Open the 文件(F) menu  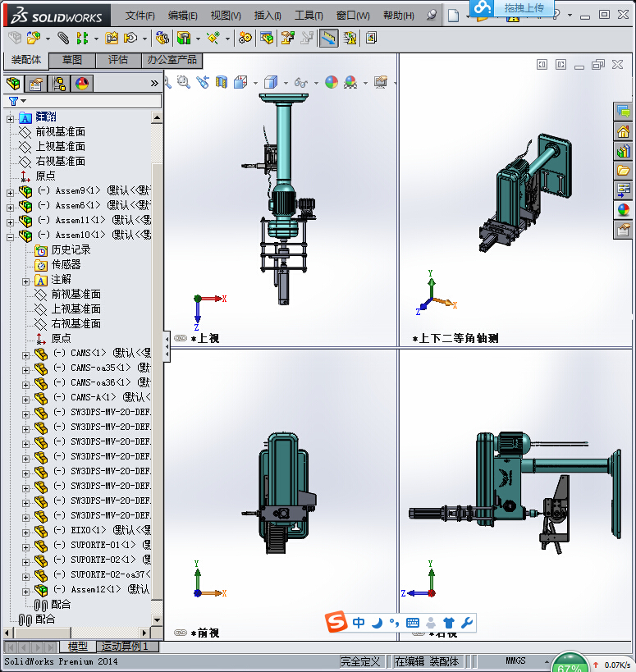140,16
